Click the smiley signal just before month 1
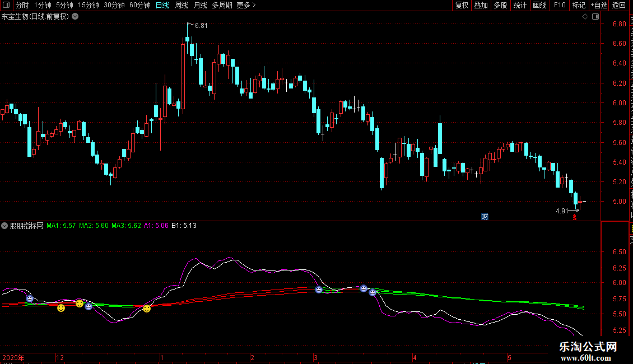 (x=147, y=309)
